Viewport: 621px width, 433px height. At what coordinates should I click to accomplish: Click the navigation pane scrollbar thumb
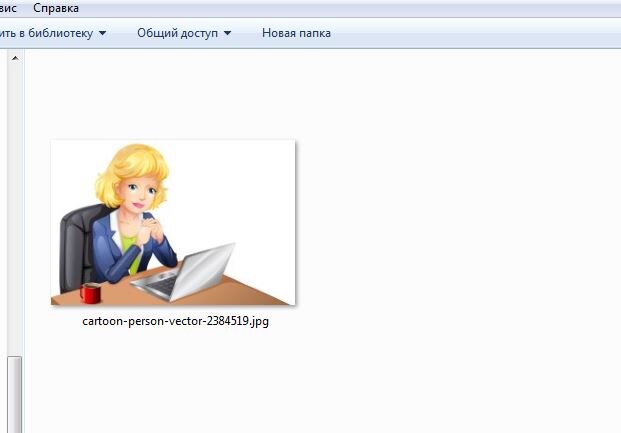coord(15,394)
